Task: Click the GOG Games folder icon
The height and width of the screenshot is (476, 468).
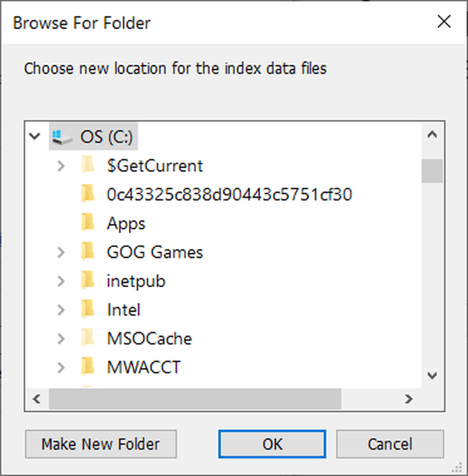Action: pos(88,251)
